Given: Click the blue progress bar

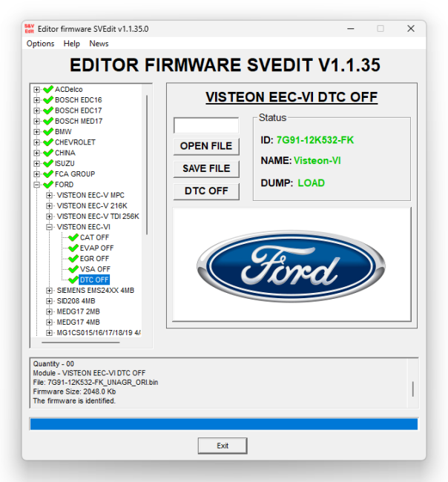Looking at the screenshot, I should 223,424.
